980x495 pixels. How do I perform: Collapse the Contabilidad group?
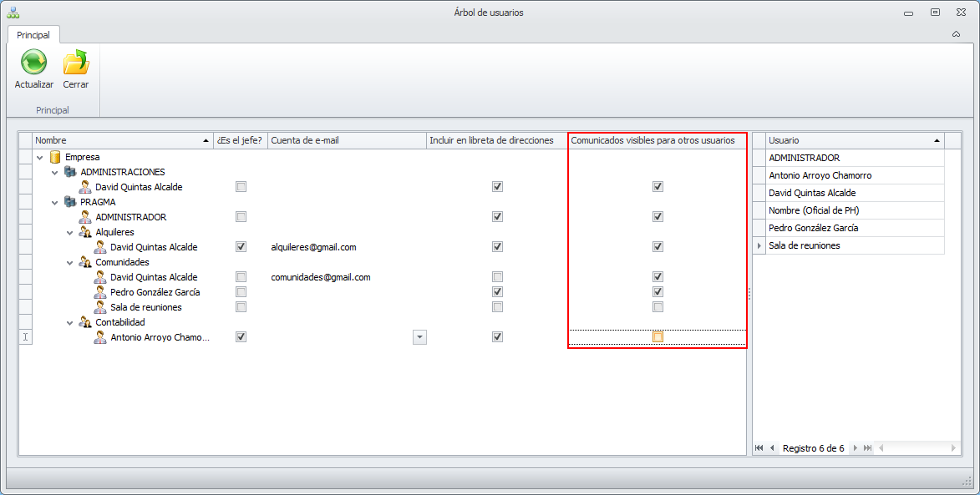[70, 322]
